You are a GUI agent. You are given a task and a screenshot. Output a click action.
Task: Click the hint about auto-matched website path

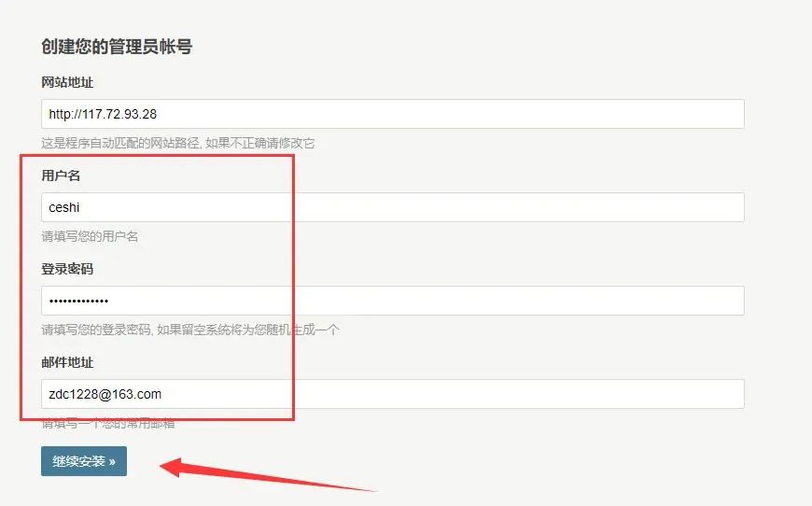click(x=177, y=144)
